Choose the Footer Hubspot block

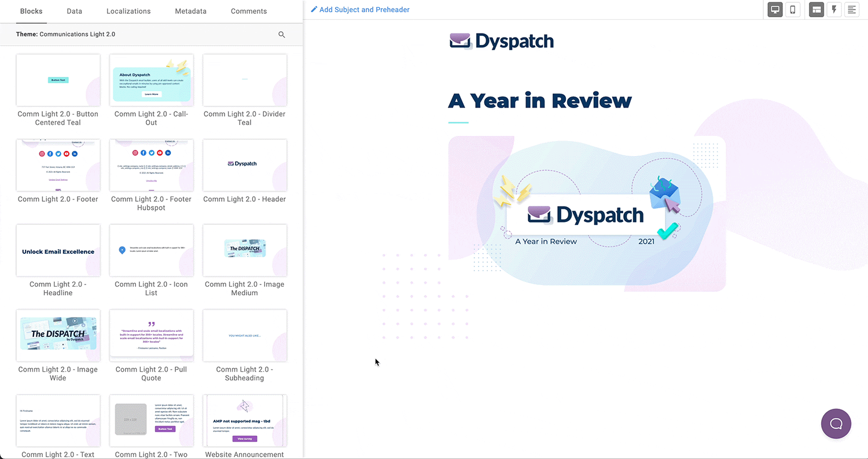151,165
